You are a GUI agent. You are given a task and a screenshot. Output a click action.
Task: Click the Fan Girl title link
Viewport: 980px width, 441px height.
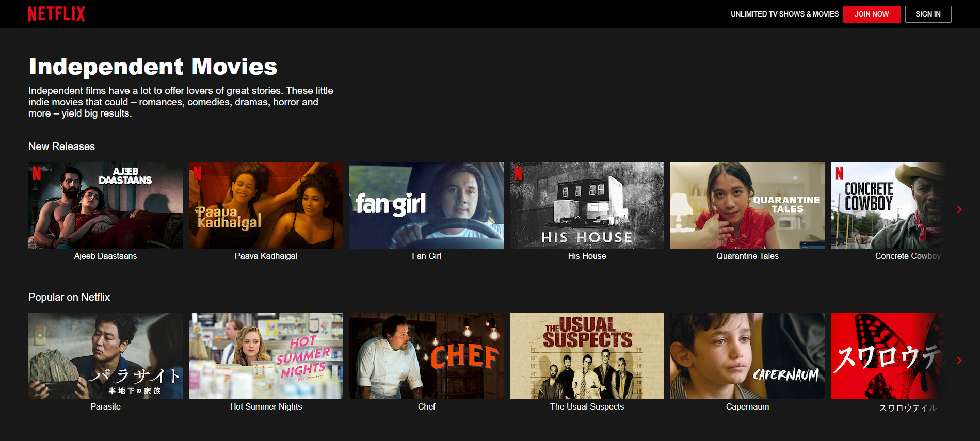pyautogui.click(x=426, y=256)
